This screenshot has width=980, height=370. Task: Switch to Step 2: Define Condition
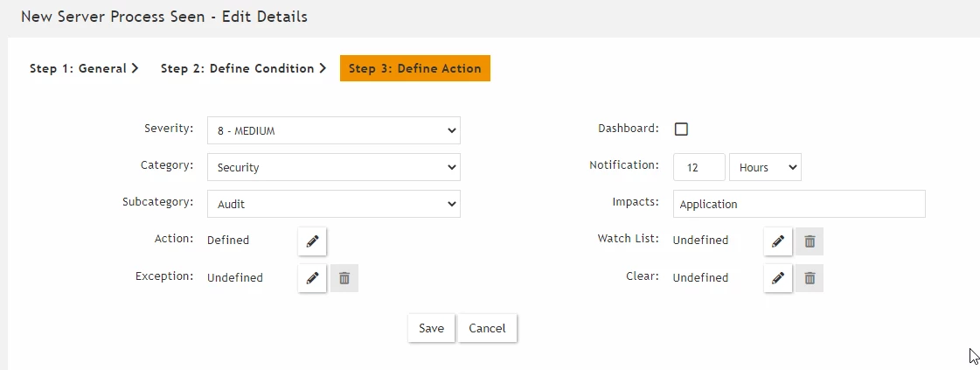pyautogui.click(x=243, y=68)
